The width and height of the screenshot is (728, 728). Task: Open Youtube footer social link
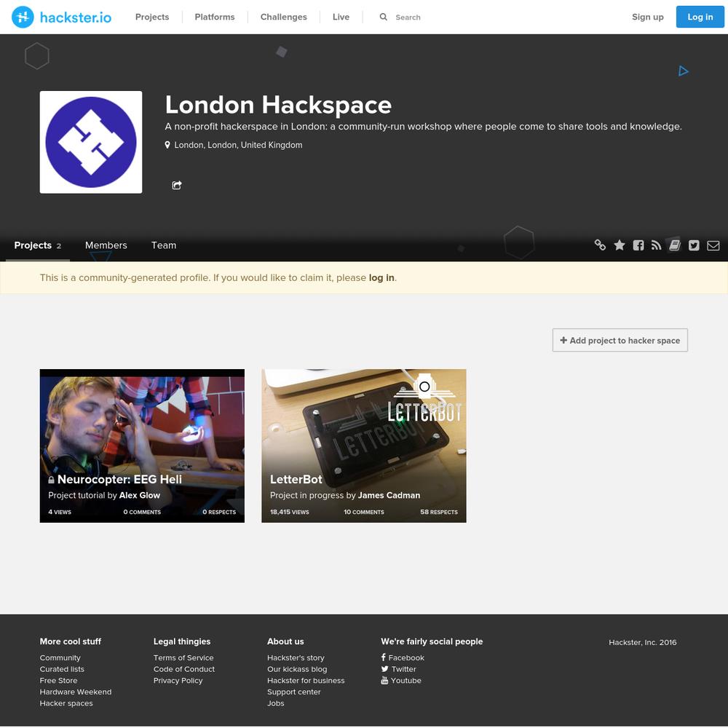[x=401, y=681]
